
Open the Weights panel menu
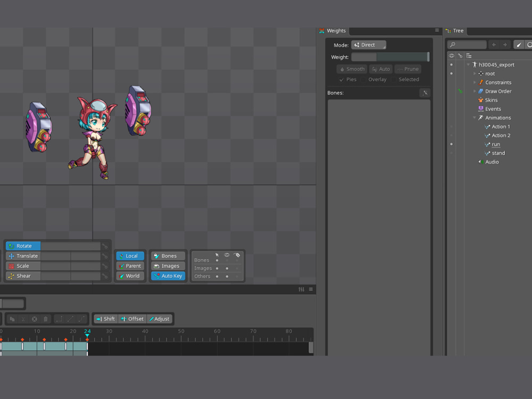[437, 30]
